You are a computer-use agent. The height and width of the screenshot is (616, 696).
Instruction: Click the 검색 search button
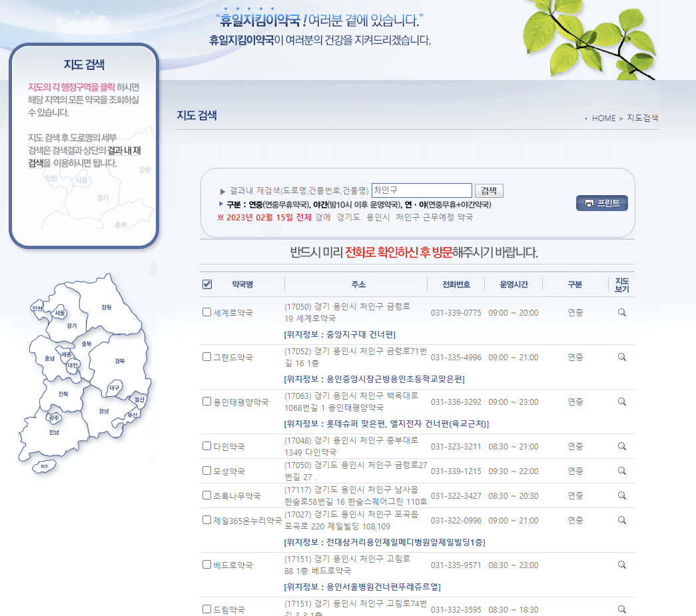pyautogui.click(x=489, y=190)
